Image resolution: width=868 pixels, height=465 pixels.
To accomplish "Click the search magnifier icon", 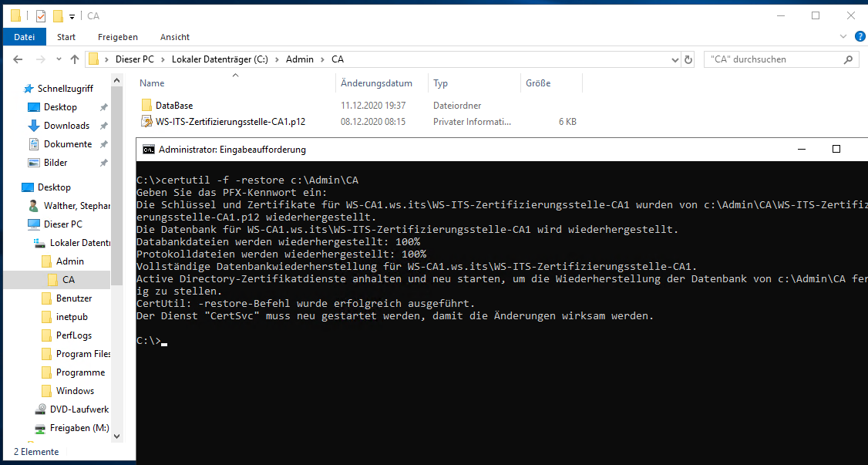I will point(848,59).
